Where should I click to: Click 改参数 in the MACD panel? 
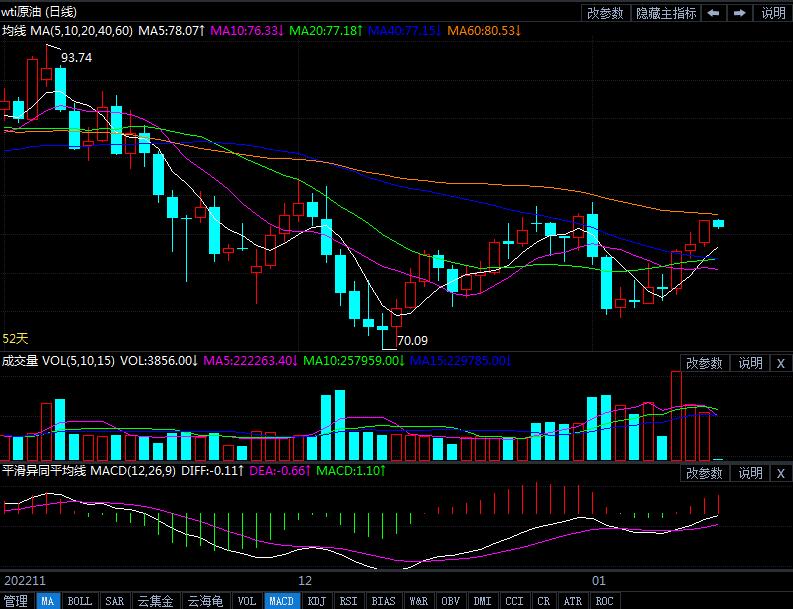tap(705, 473)
